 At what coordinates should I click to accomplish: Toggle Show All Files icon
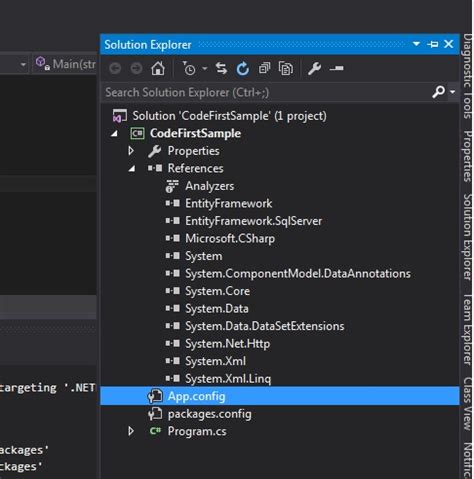(286, 69)
